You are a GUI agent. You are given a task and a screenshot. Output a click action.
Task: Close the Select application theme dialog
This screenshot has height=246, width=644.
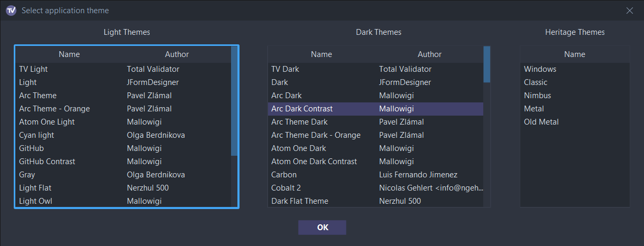[629, 11]
